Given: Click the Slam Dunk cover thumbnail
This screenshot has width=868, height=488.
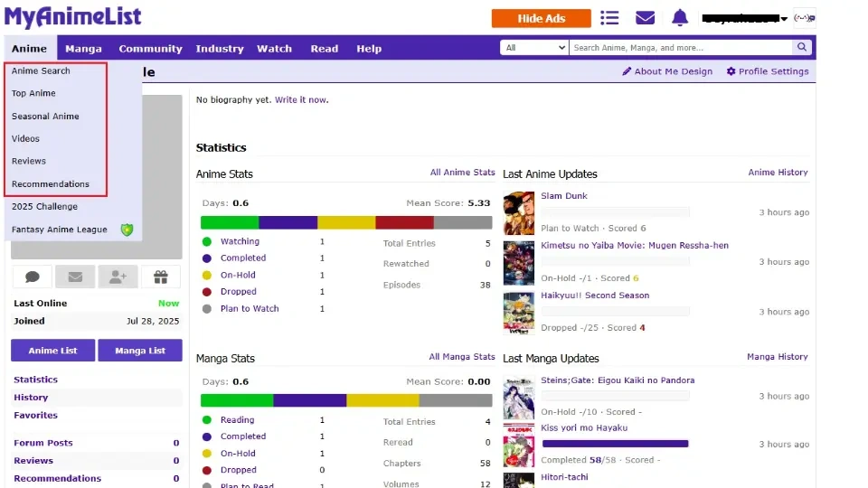Looking at the screenshot, I should (x=519, y=213).
